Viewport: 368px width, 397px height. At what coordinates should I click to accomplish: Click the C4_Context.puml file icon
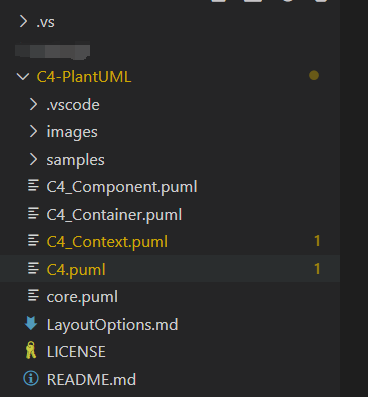[33, 240]
